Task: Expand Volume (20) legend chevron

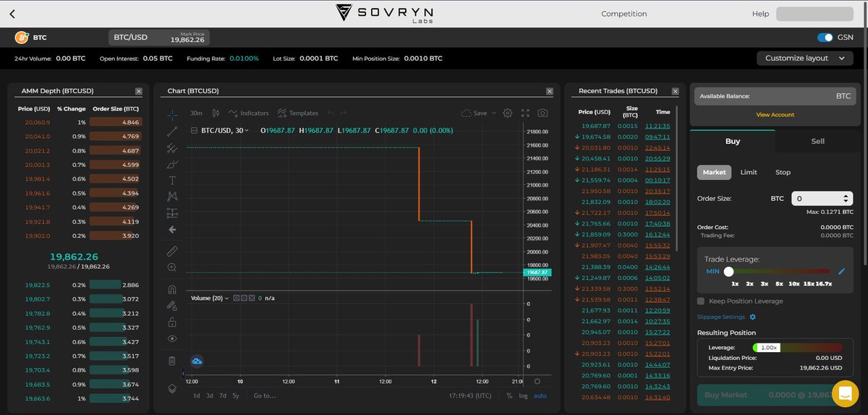Action: coord(226,298)
